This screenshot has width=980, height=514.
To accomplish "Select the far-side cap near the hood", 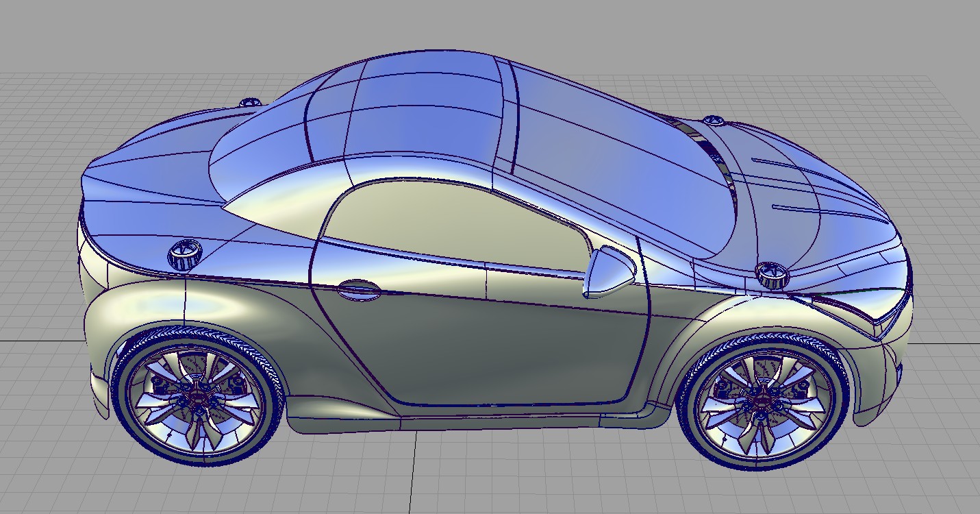I will 714,121.
